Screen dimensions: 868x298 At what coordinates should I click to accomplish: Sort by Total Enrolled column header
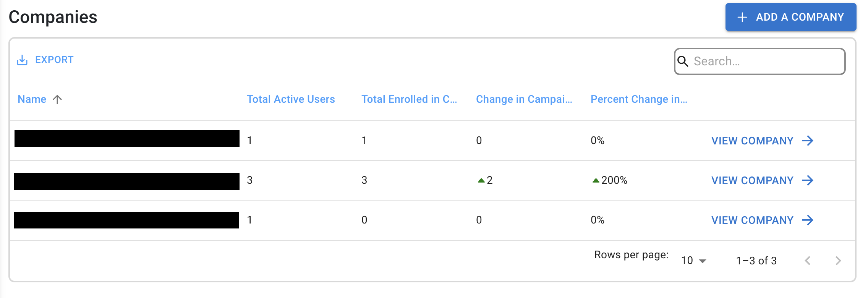click(409, 99)
